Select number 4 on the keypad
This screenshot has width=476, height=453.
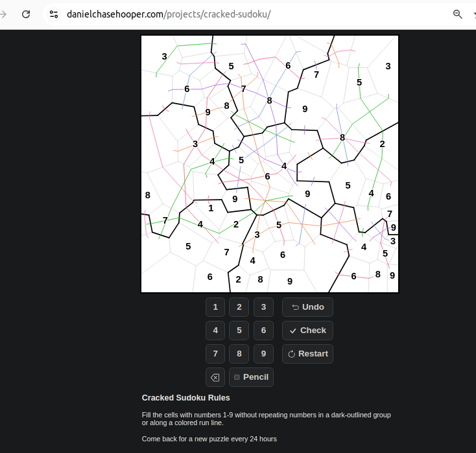[215, 331]
